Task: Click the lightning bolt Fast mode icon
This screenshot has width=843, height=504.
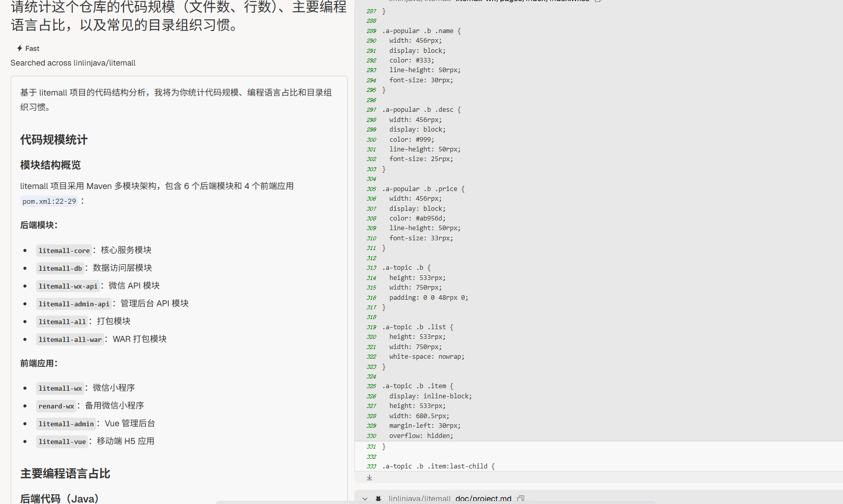Action: (x=19, y=48)
